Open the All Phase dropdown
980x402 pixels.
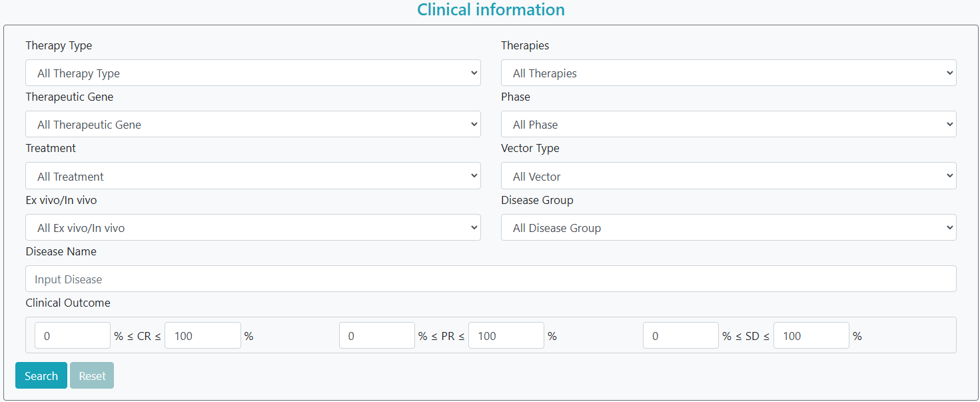point(729,124)
